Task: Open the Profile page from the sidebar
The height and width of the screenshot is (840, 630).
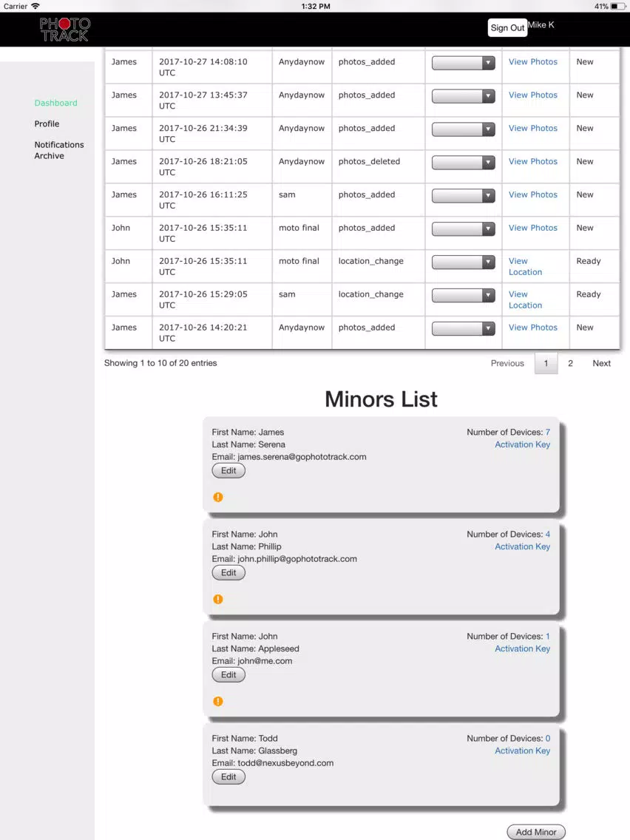Action: coord(47,123)
